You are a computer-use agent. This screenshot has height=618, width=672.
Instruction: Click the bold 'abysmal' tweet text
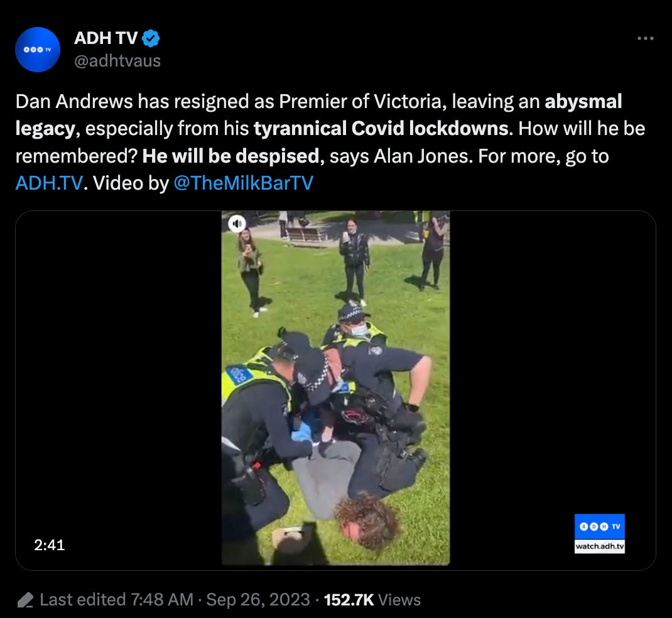point(583,102)
